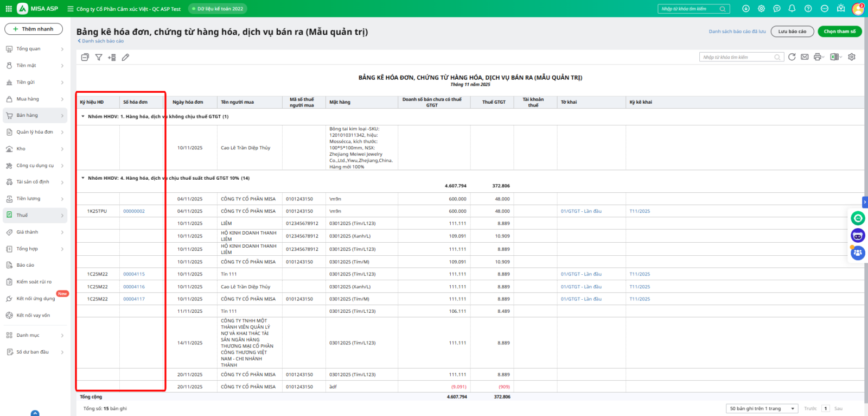Open the print options dropdown
Viewport: 868px width, 416px height.
pos(819,57)
